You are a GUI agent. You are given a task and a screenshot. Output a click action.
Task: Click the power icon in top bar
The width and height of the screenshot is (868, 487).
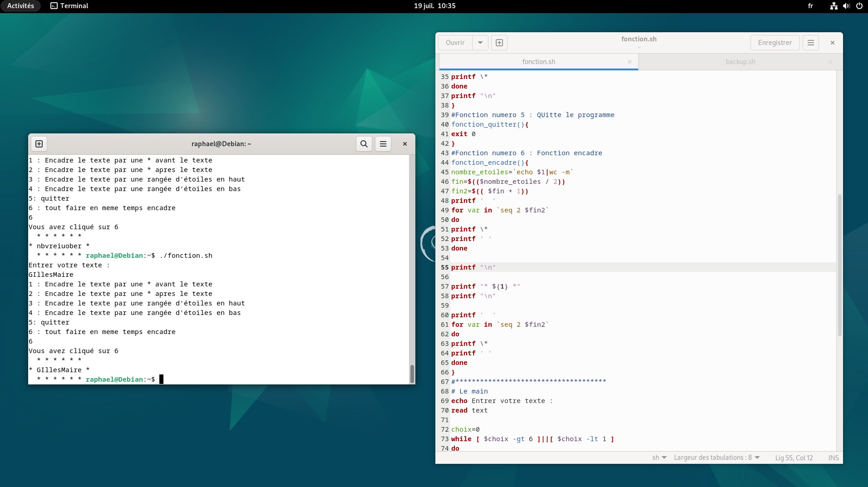(859, 6)
